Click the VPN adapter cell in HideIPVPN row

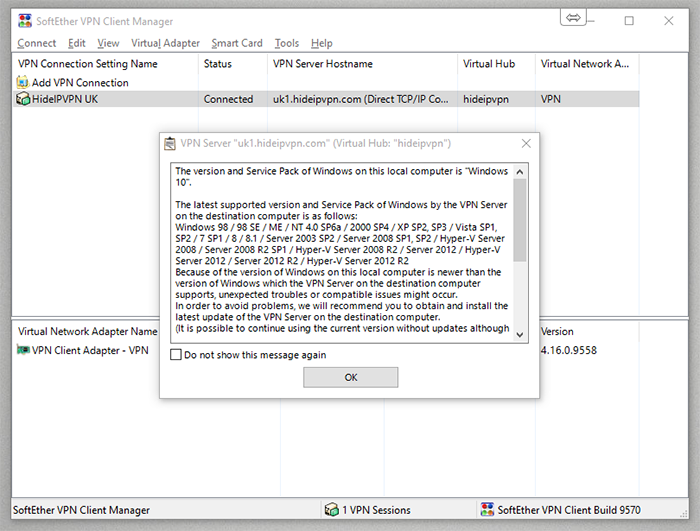pos(550,99)
